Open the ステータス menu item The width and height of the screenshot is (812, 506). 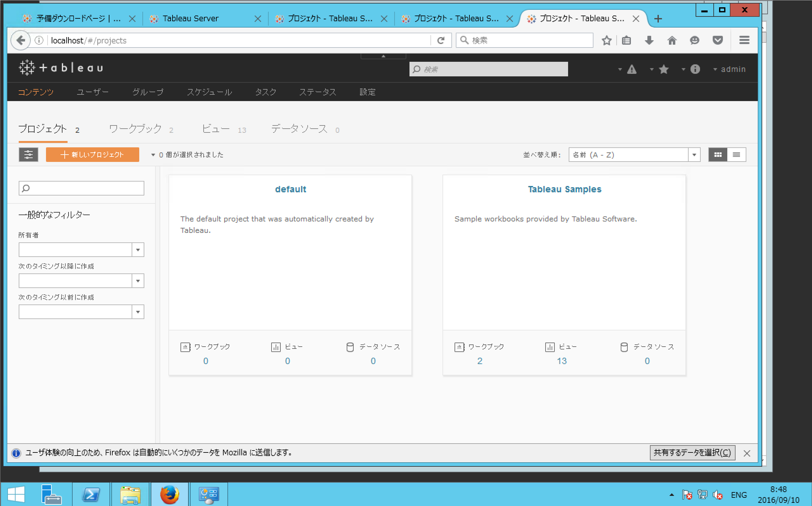click(x=317, y=92)
